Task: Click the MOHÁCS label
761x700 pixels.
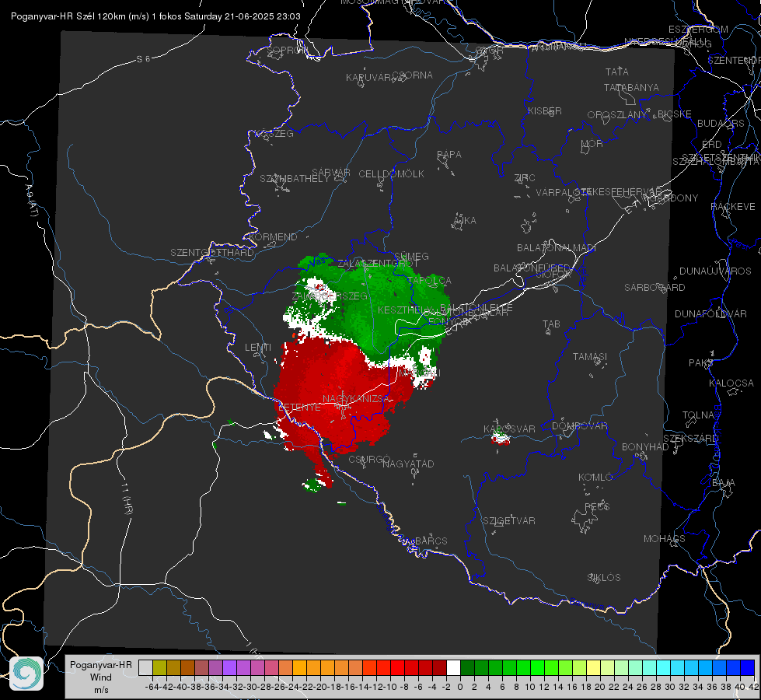Action: [x=665, y=539]
